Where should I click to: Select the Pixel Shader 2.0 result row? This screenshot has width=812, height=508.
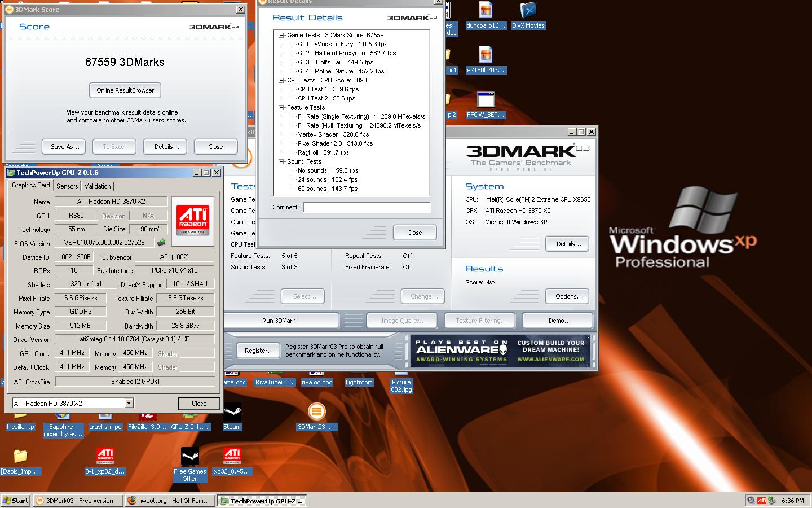[335, 143]
